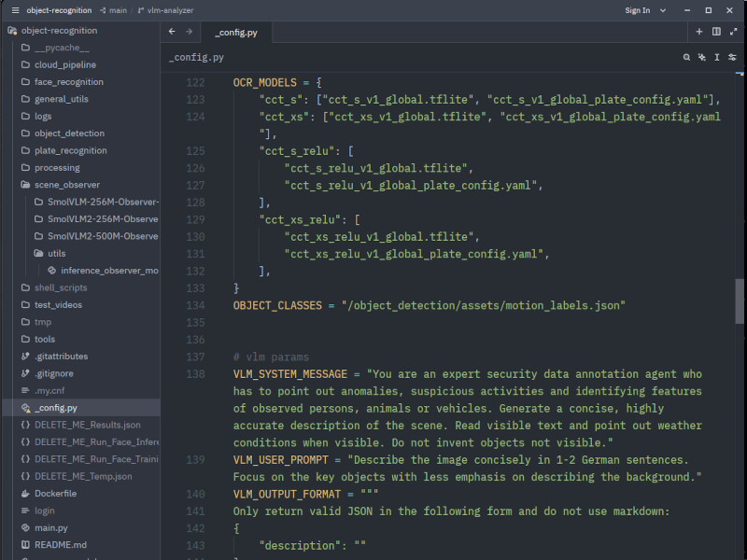Click line number 138 in gutter
Viewport: 747px width, 560px height.
point(195,374)
